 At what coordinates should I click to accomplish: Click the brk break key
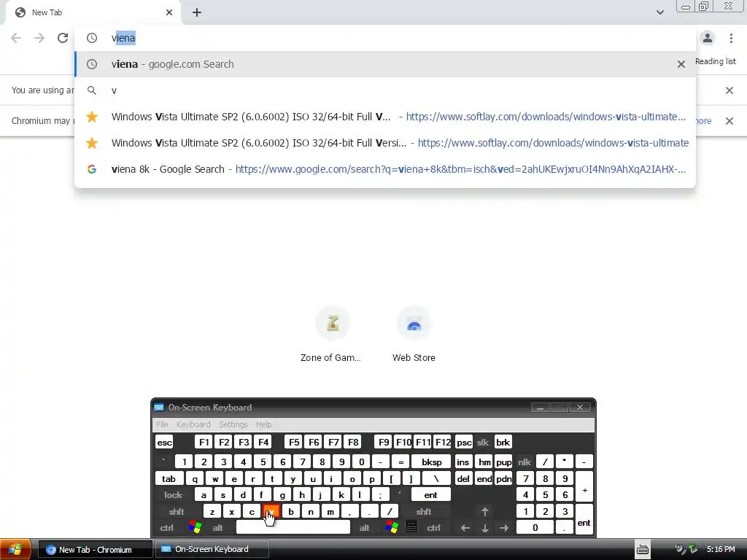(x=503, y=443)
